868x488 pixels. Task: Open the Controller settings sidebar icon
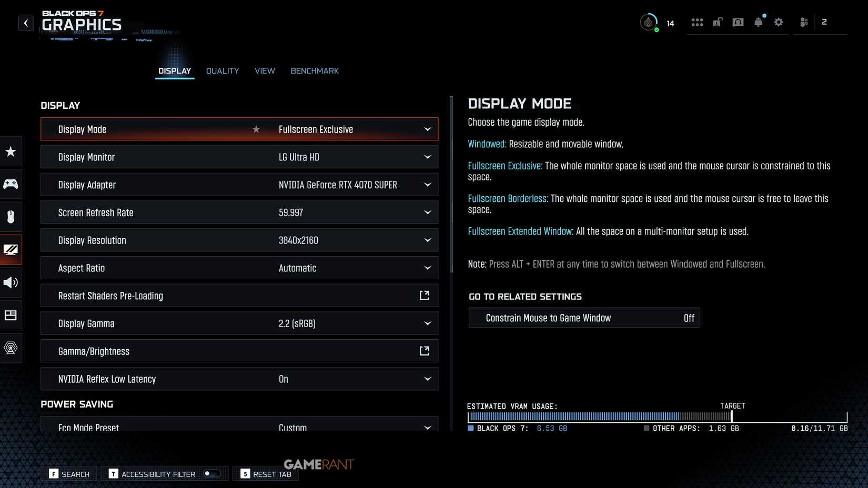[x=11, y=184]
